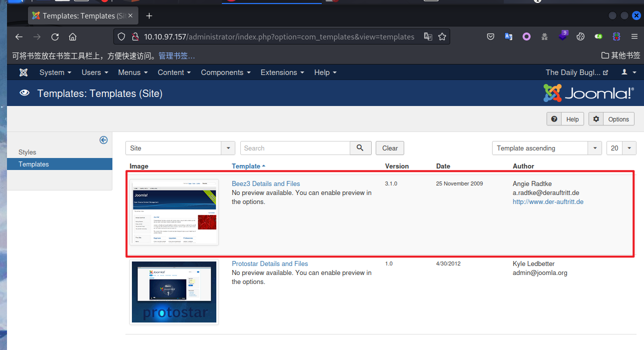This screenshot has width=644, height=350.
Task: Click the collapse sidebar arrow icon
Action: click(103, 140)
